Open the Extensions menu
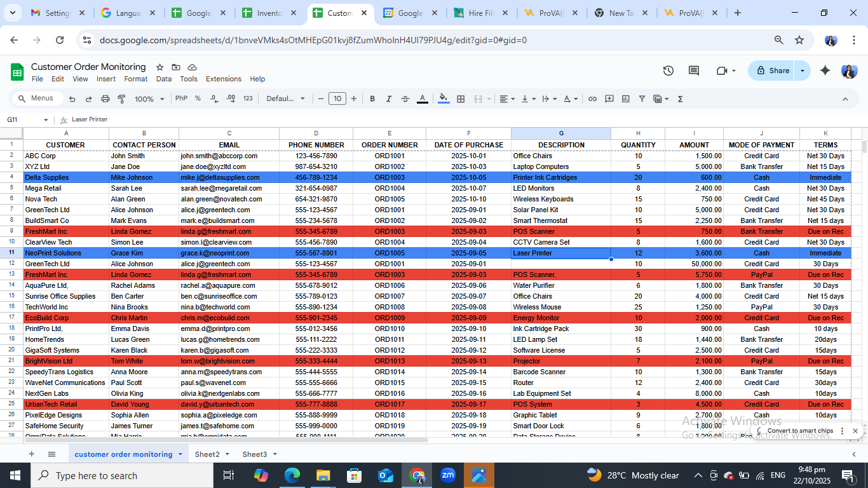The image size is (868, 488). (x=223, y=79)
